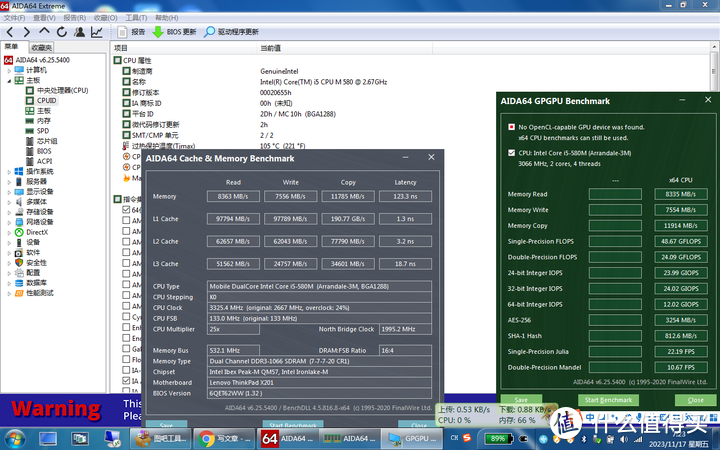Switch to the 图吧工具 taskbar item
This screenshot has height=450, width=720.
[161, 439]
